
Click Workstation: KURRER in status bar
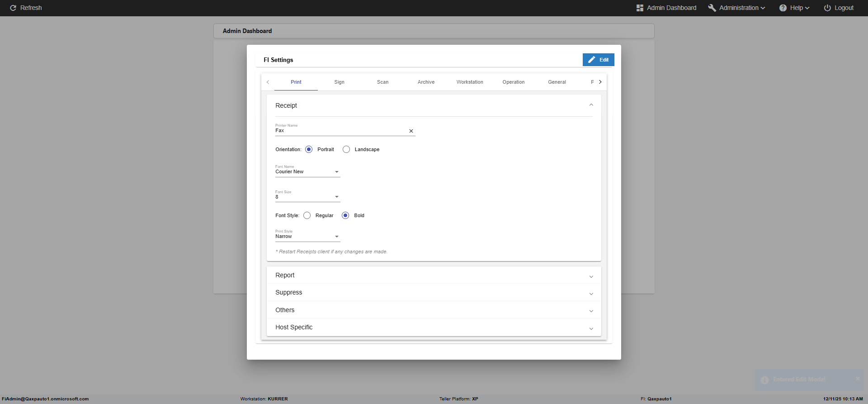tap(264, 399)
